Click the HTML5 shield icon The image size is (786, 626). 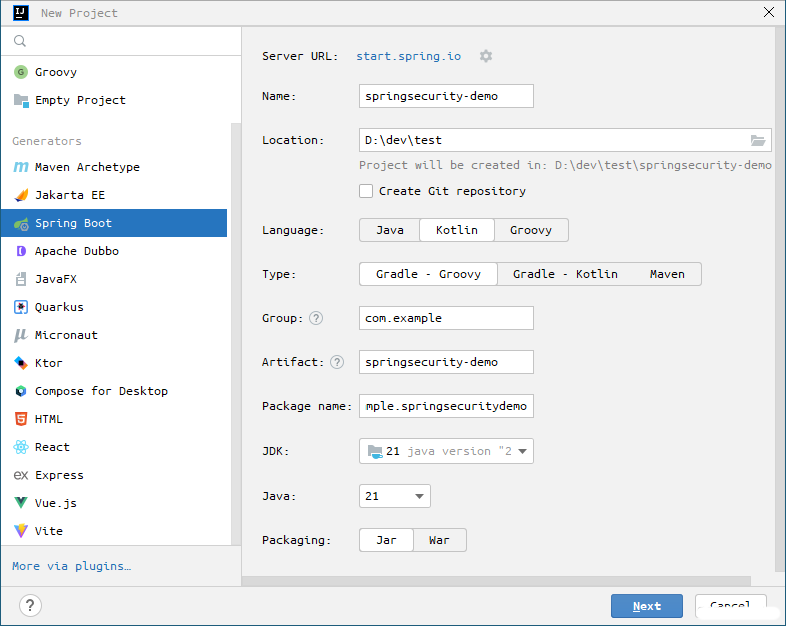21,419
